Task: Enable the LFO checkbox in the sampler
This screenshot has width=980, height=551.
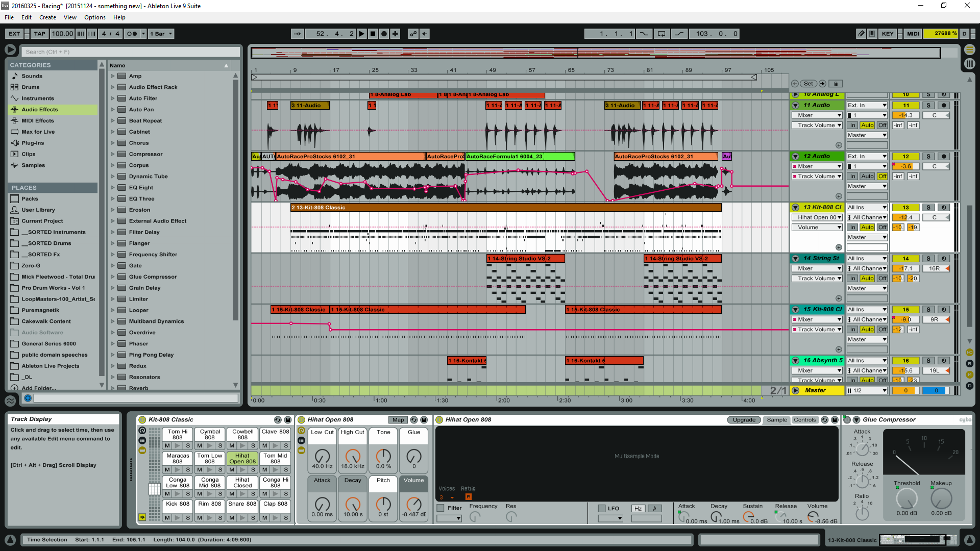Action: pyautogui.click(x=602, y=509)
